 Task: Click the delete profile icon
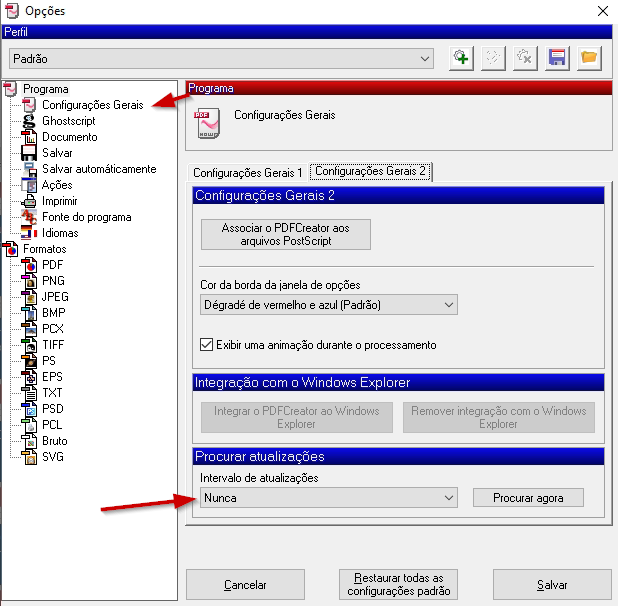(525, 59)
